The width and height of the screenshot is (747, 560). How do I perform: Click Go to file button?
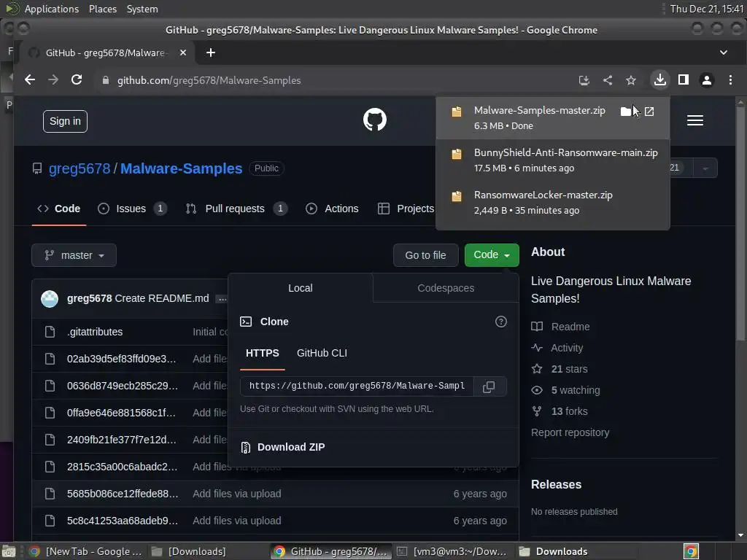(x=425, y=255)
